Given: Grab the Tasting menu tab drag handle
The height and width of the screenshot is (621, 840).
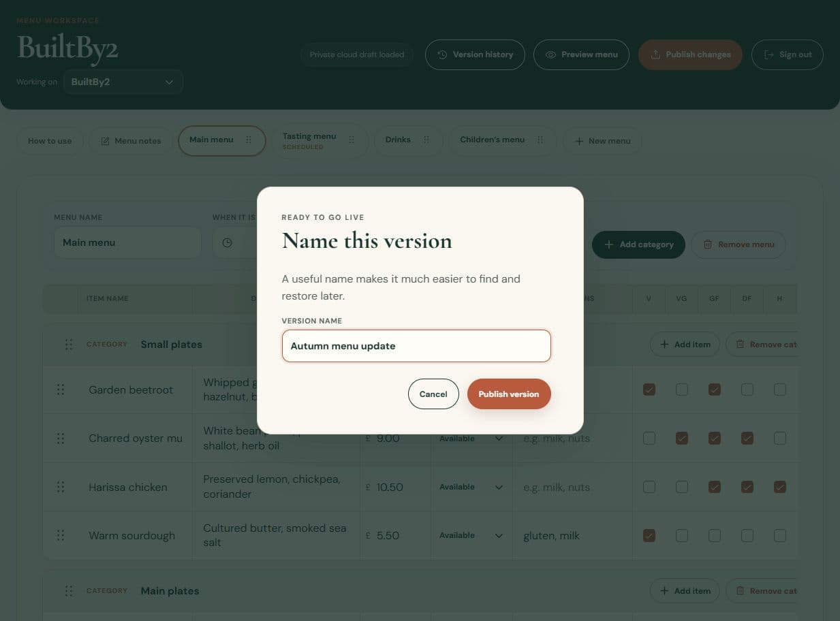Looking at the screenshot, I should click(352, 140).
